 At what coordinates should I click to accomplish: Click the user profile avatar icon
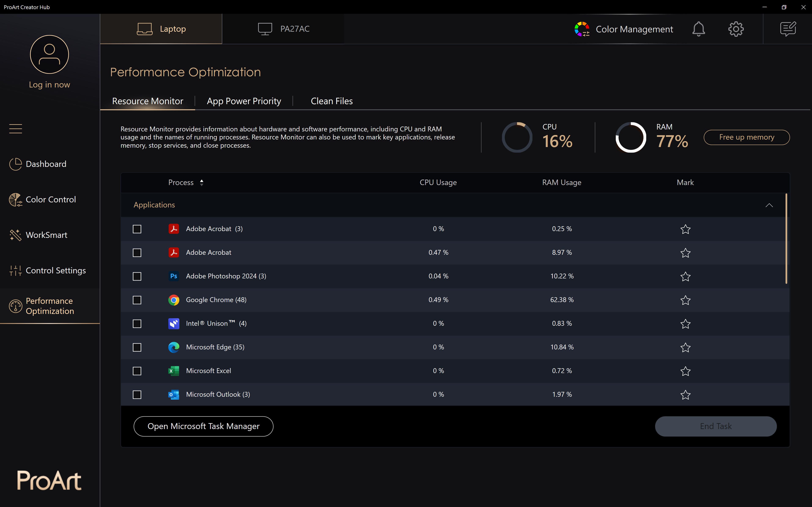pyautogui.click(x=49, y=54)
